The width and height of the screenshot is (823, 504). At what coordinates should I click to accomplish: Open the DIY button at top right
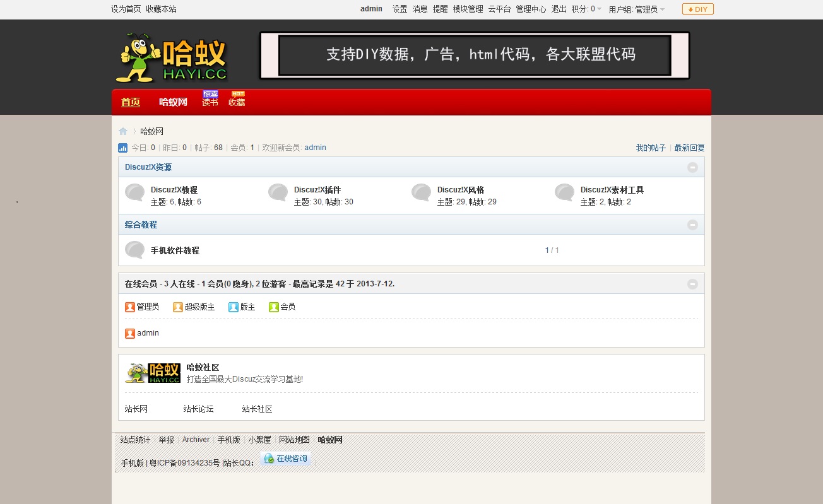[x=698, y=9]
